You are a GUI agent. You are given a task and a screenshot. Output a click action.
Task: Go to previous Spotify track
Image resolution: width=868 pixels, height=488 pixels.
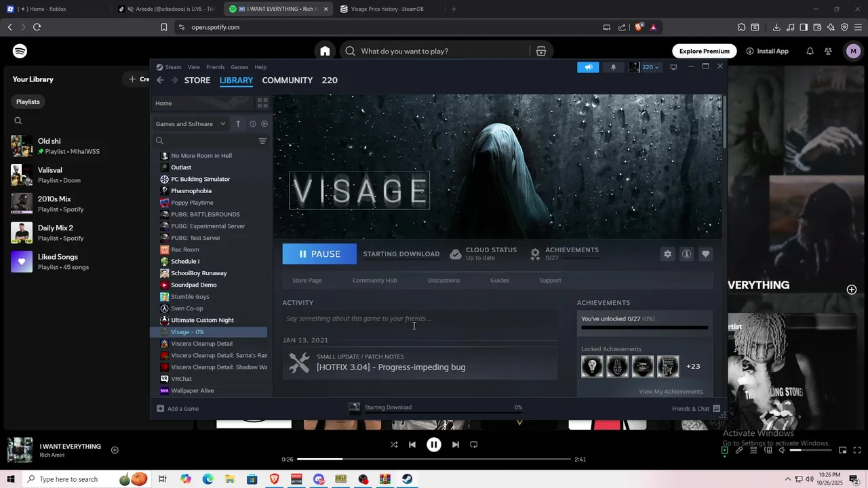coord(412,445)
